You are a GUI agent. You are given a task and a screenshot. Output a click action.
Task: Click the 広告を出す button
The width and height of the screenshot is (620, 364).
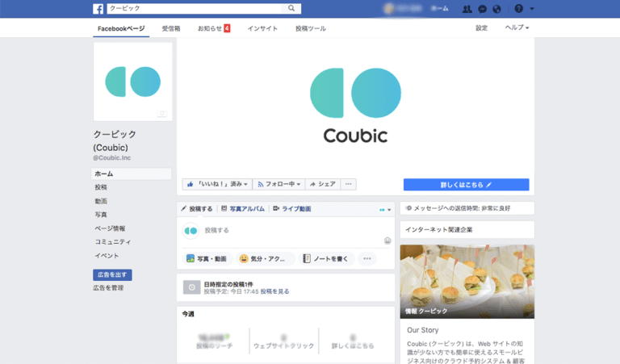[112, 274]
